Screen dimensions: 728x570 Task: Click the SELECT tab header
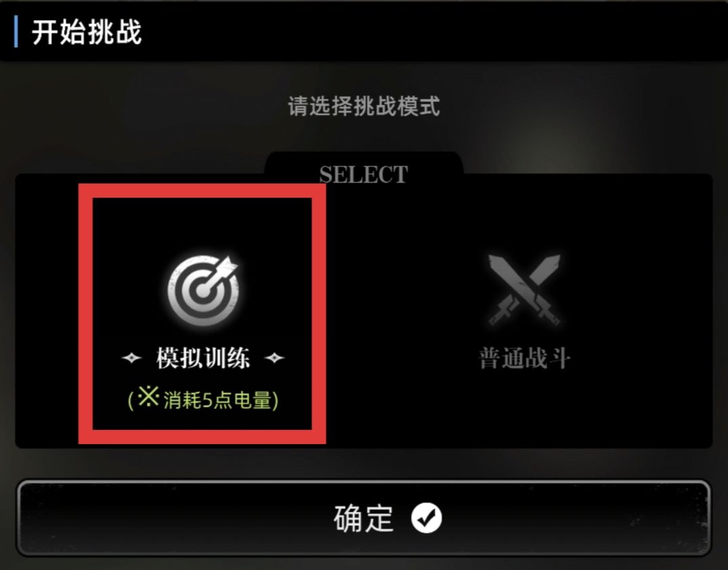(x=364, y=174)
